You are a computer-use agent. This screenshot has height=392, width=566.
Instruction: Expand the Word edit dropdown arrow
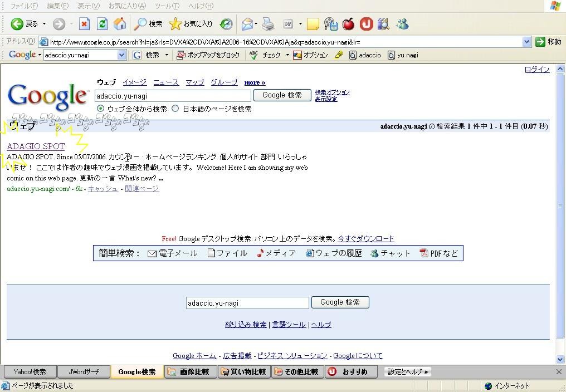click(300, 24)
